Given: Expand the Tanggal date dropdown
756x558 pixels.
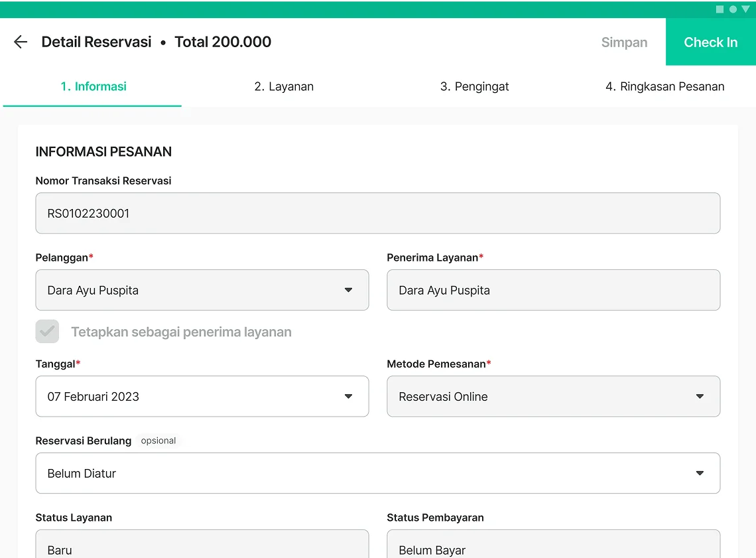Looking at the screenshot, I should pos(202,397).
